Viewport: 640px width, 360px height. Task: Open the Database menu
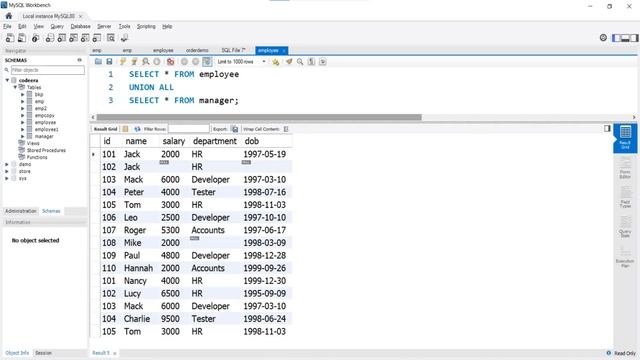point(80,26)
